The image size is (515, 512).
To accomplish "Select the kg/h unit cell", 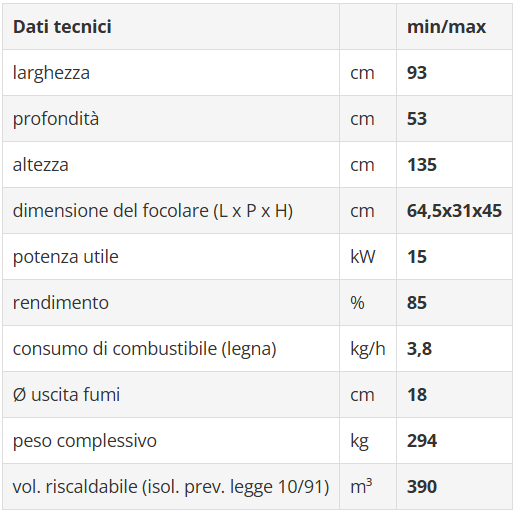I will pyautogui.click(x=368, y=349).
